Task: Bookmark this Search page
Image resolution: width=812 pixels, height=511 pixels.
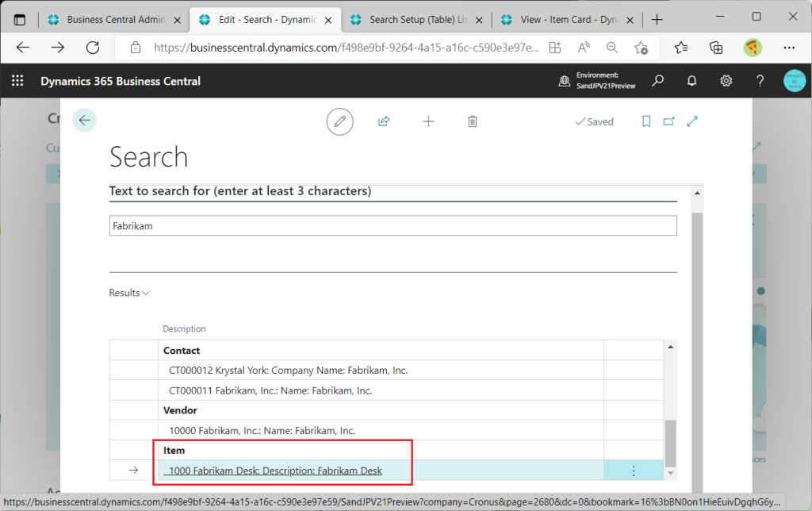Action: point(646,121)
